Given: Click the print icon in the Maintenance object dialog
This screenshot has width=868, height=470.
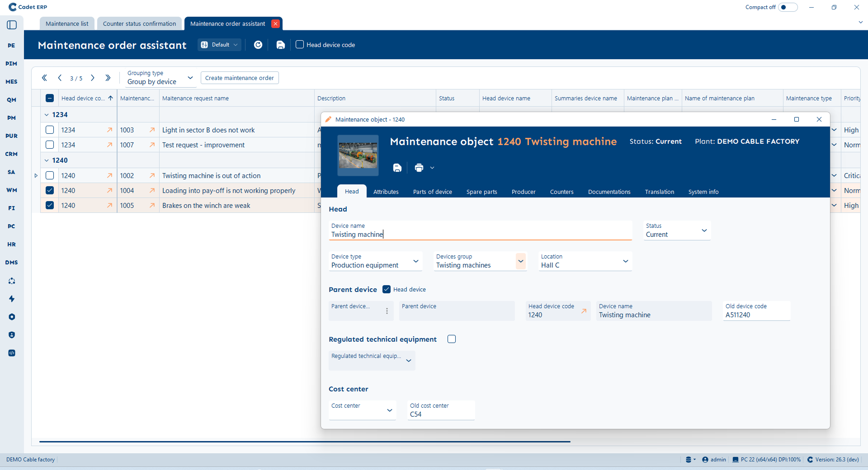Looking at the screenshot, I should pos(419,168).
